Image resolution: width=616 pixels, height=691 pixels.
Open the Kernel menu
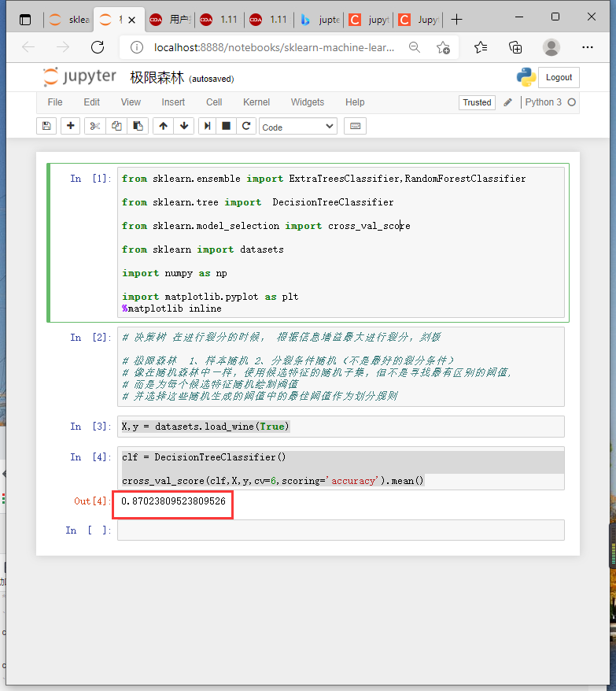pos(256,102)
